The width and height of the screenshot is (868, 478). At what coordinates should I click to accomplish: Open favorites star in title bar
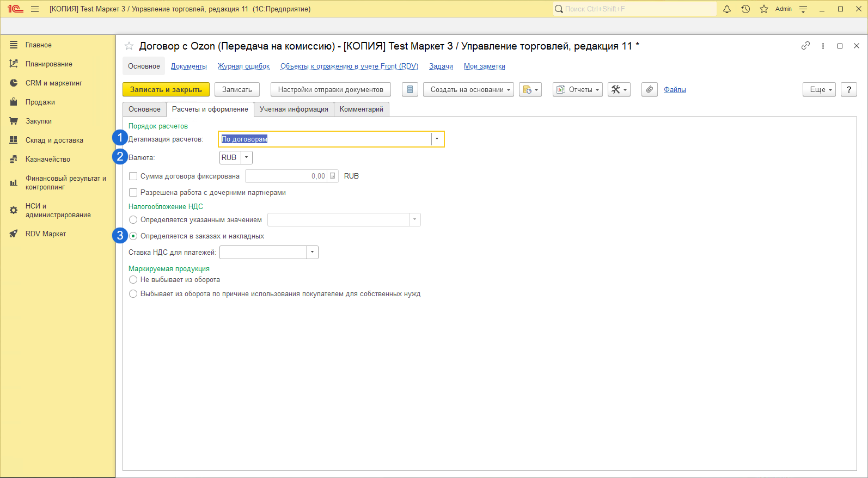point(764,9)
